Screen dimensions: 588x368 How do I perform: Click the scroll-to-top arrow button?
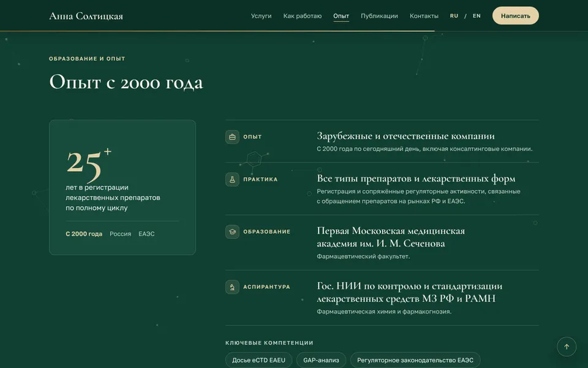(566, 347)
